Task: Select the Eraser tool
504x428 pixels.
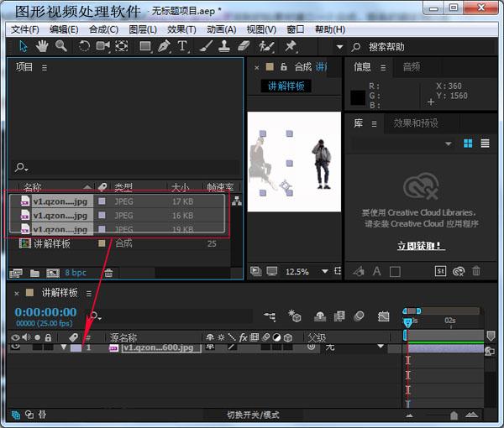Action: tap(244, 46)
